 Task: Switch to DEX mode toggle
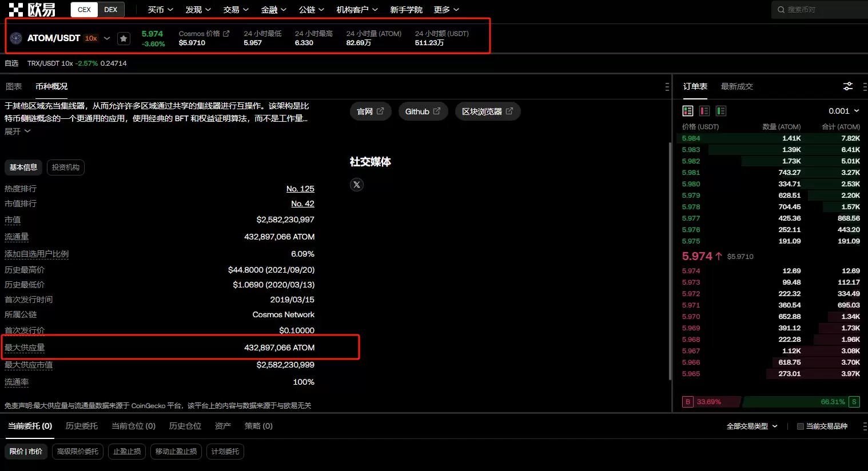(110, 10)
